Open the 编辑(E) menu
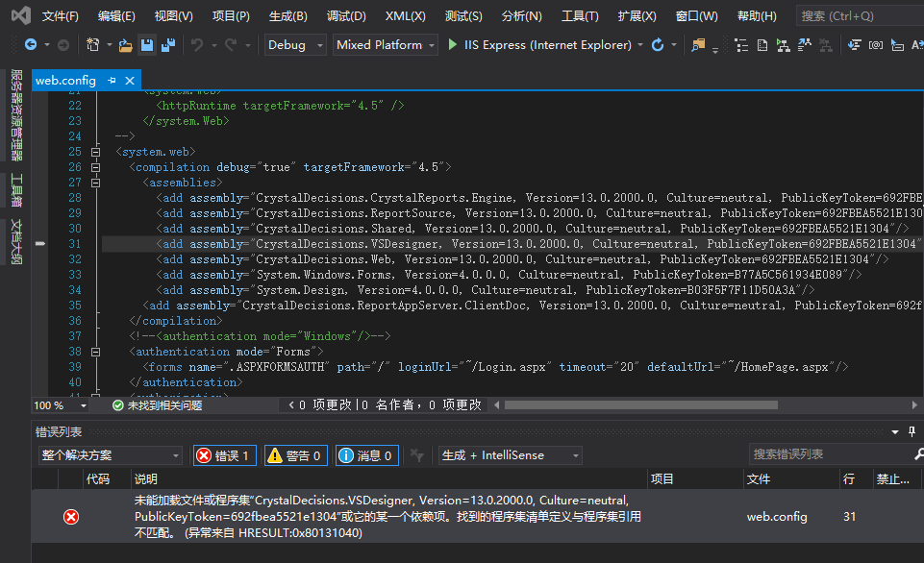Image resolution: width=924 pixels, height=563 pixels. (116, 16)
